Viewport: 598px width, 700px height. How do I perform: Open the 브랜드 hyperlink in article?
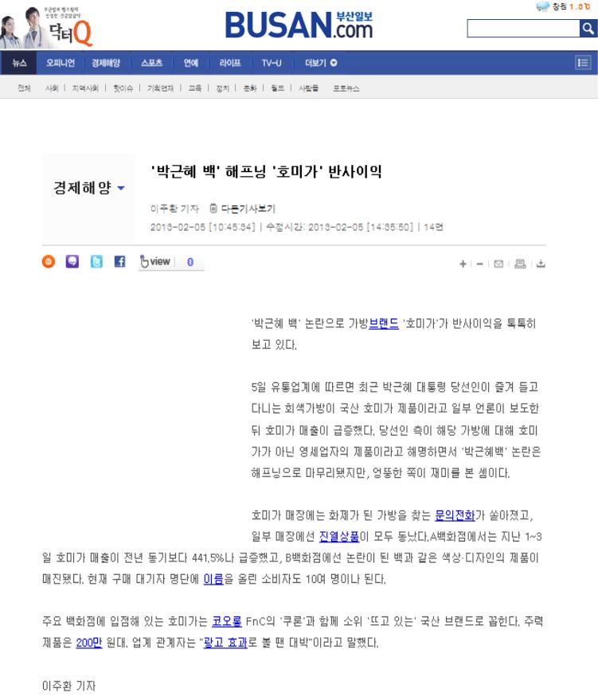click(384, 323)
